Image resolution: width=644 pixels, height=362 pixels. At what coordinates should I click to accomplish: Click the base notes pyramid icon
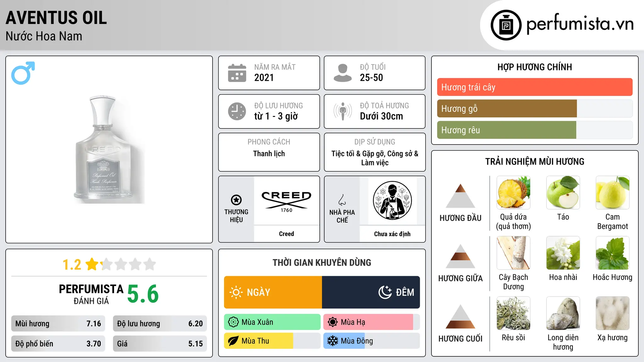point(460,316)
